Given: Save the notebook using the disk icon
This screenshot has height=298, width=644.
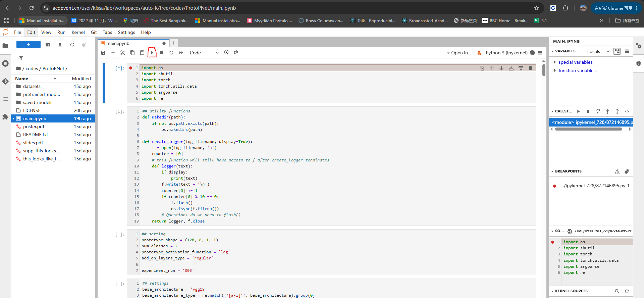Looking at the screenshot, I should [x=103, y=53].
